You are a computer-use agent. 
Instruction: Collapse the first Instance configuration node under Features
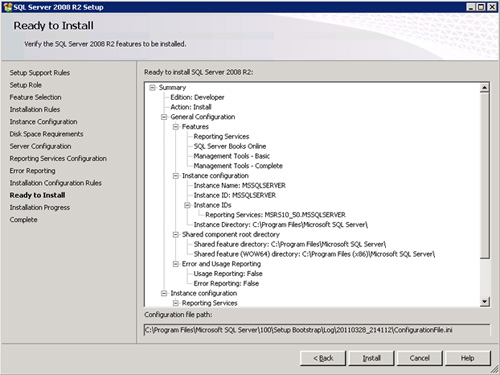[x=176, y=176]
